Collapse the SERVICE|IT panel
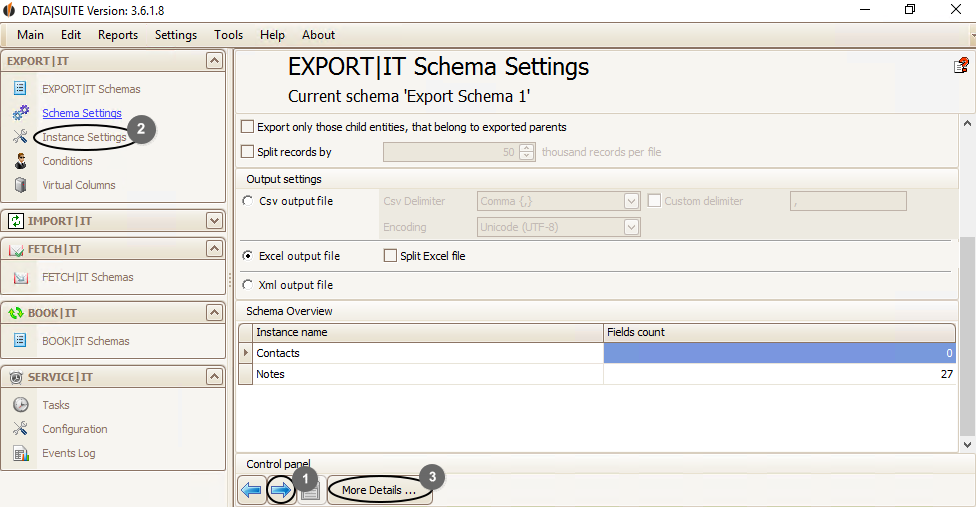Screen dimensions: 976x507 pyautogui.click(x=214, y=377)
